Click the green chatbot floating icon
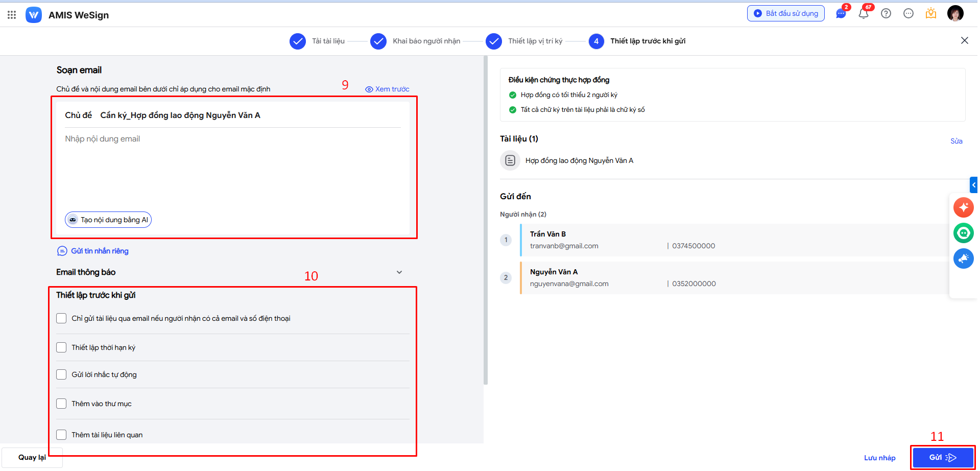Image resolution: width=980 pixels, height=471 pixels. tap(963, 233)
